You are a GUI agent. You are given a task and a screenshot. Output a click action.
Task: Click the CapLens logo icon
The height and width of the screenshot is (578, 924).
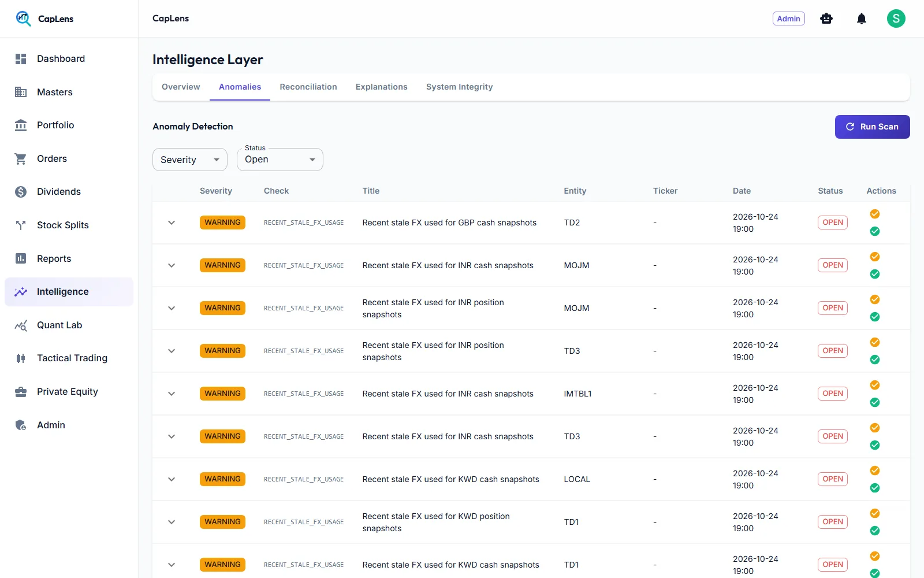(23, 18)
